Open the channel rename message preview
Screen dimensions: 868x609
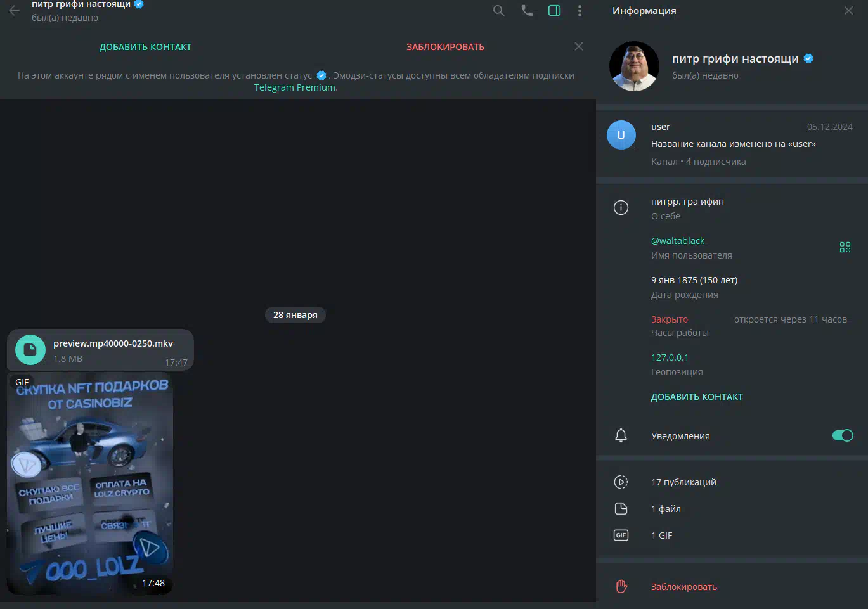point(733,144)
